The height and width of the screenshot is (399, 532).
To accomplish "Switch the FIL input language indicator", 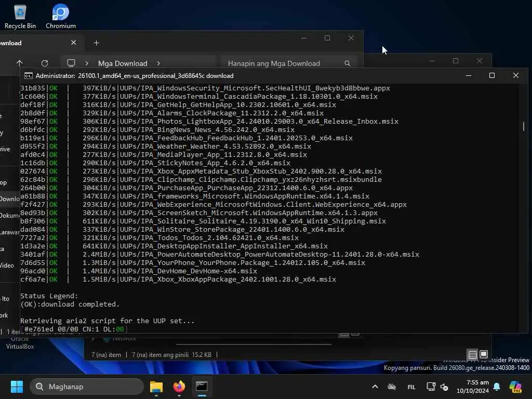I will (411, 387).
